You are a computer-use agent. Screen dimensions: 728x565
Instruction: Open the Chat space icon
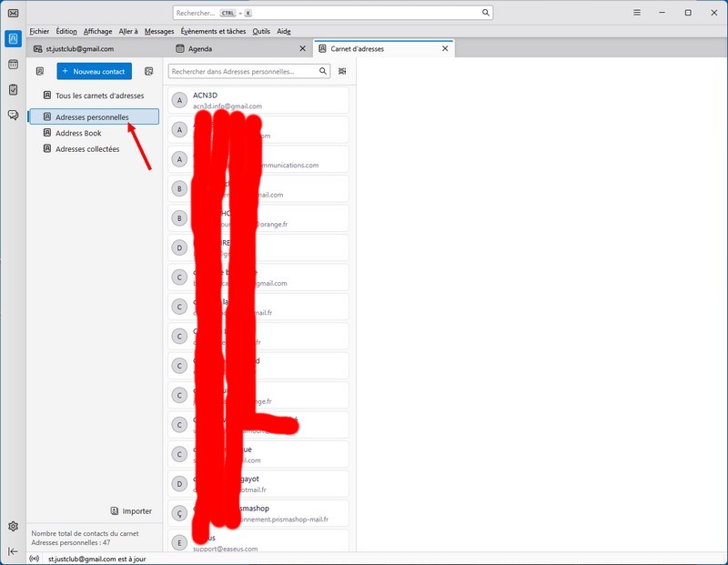click(13, 115)
